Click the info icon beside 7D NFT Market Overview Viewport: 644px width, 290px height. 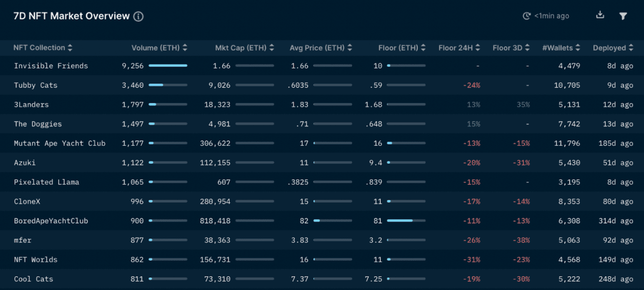coord(138,16)
